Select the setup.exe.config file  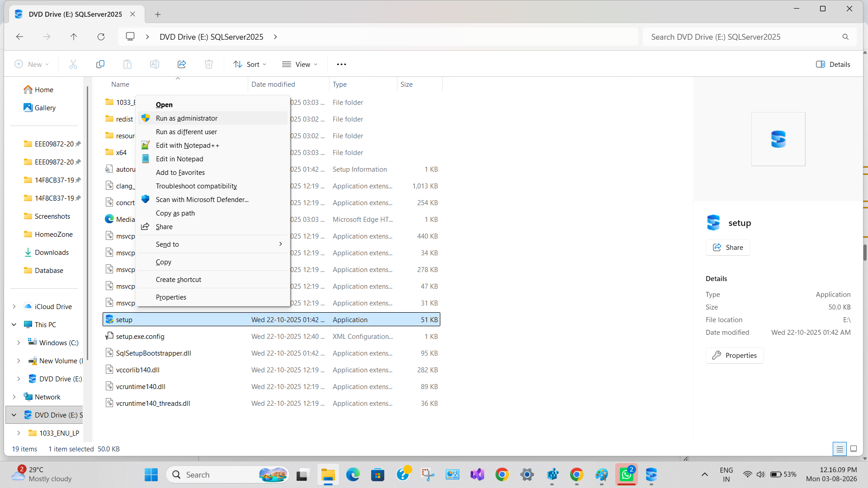271,336
